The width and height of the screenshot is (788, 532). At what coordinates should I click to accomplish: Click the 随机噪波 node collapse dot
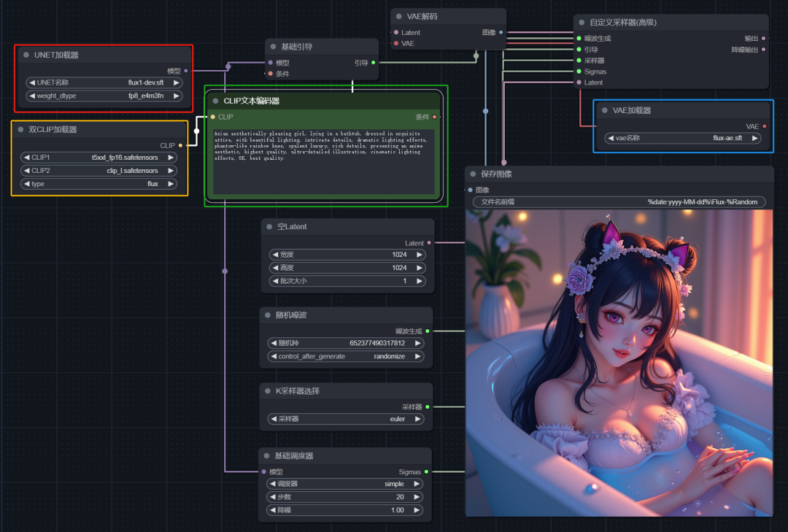point(268,314)
